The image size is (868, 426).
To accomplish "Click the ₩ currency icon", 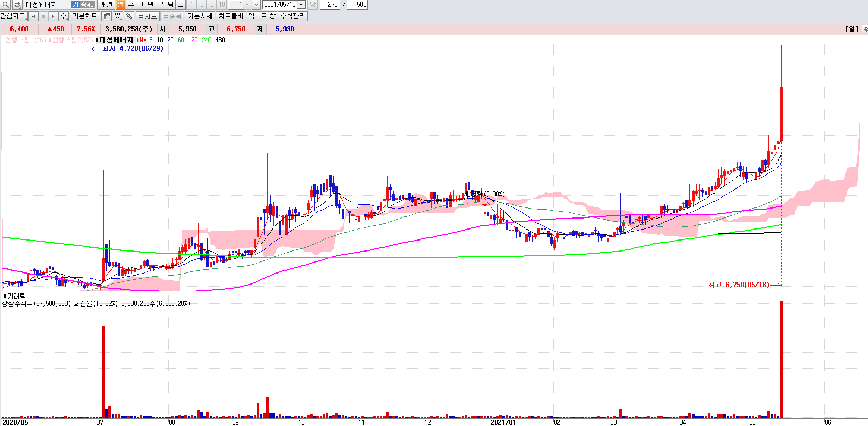I will click(118, 16).
